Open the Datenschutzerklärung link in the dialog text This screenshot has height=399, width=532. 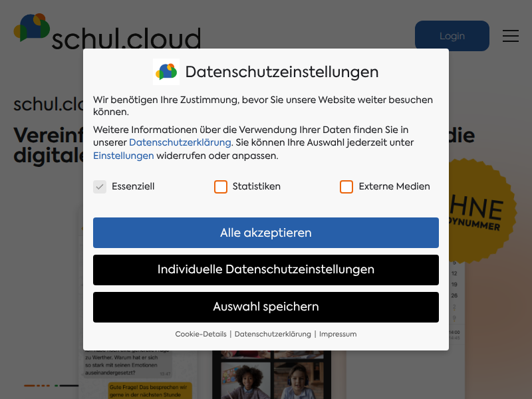(x=181, y=142)
